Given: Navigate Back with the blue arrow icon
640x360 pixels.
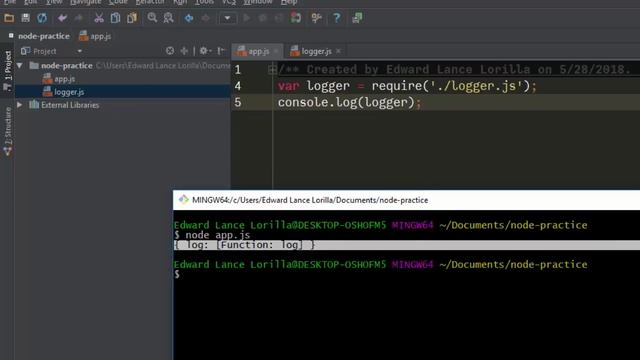Looking at the screenshot, I should [189, 18].
